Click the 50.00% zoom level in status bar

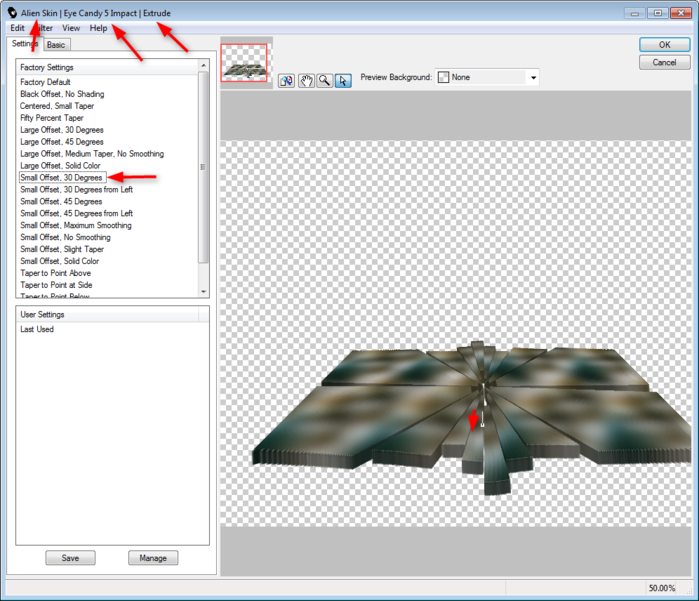[x=662, y=588]
